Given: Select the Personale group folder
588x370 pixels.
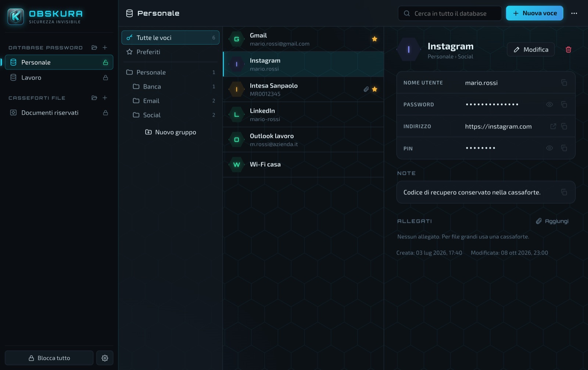Looking at the screenshot, I should 171,72.
